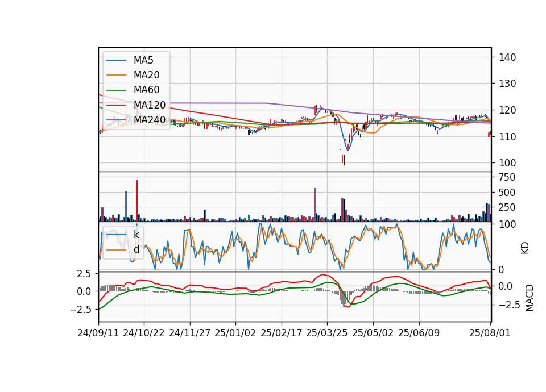Image resolution: width=546 pixels, height=392 pixels.
Task: Click the 'k' label in KD legend
Action: coord(136,235)
